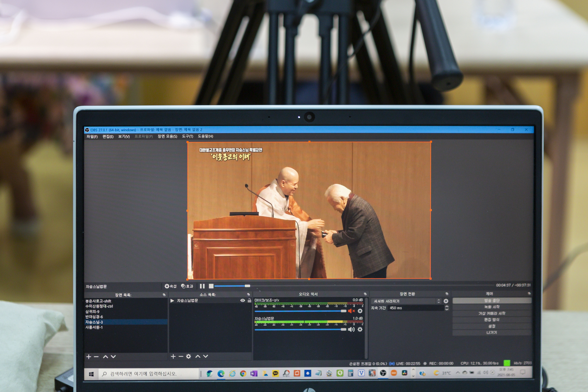Open source properties gear (속성)
Viewport: 588px width, 392px height.
[x=171, y=286]
